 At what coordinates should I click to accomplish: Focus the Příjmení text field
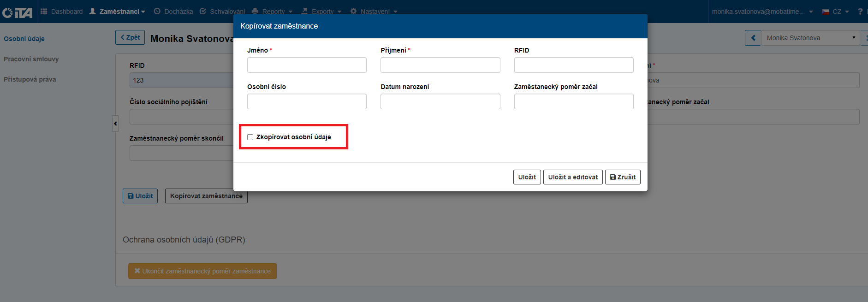pyautogui.click(x=440, y=65)
